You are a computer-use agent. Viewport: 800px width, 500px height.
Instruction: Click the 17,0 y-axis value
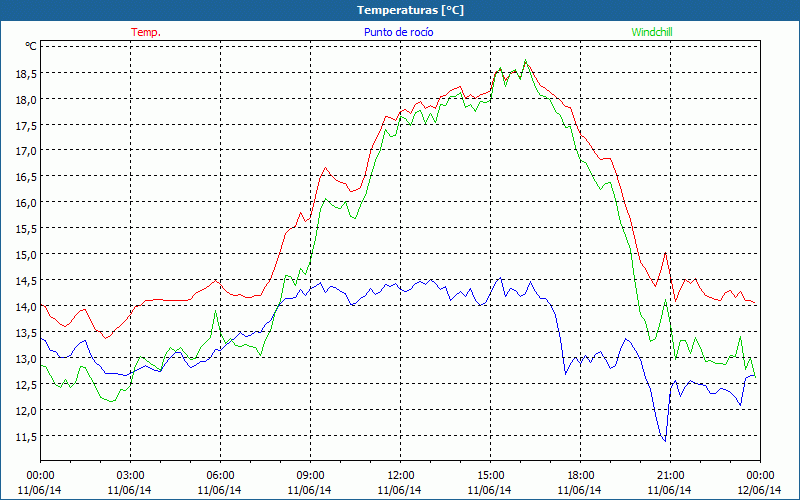pos(26,152)
